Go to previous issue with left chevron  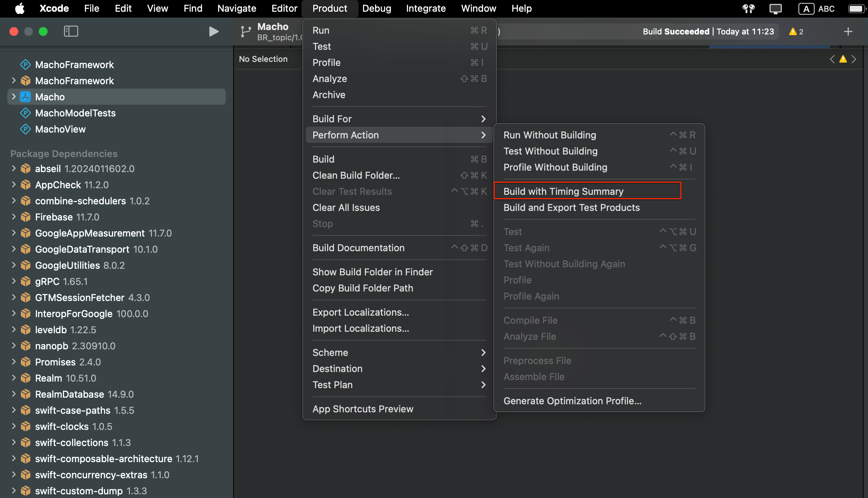point(832,59)
